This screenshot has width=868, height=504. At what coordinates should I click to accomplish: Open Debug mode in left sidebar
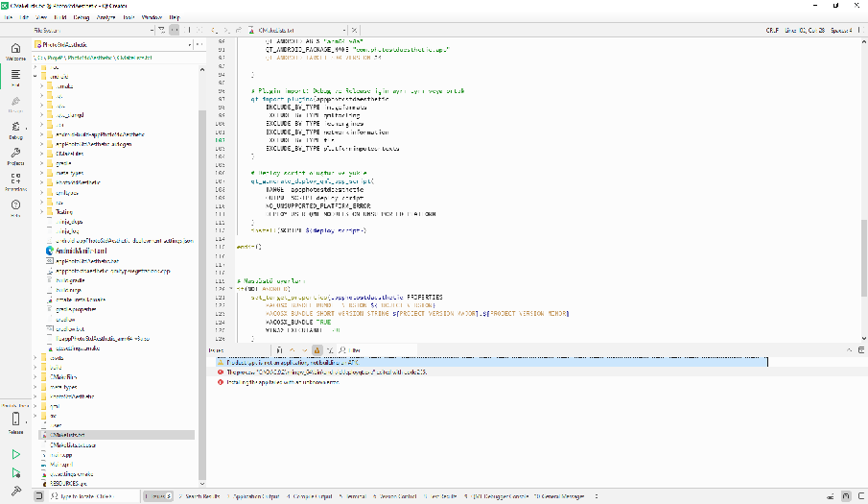coord(15,131)
